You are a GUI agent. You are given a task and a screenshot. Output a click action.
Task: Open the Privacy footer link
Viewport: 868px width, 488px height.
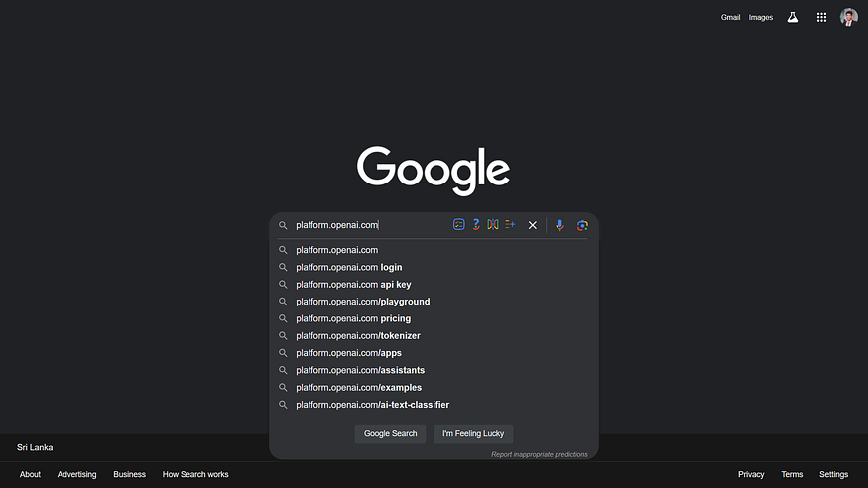[751, 474]
